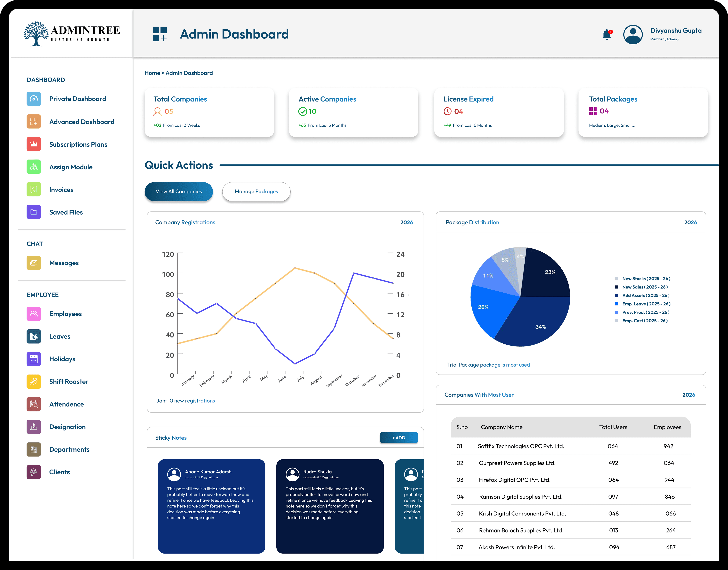Open the Departments menu item
This screenshot has height=570, width=728.
point(58,450)
